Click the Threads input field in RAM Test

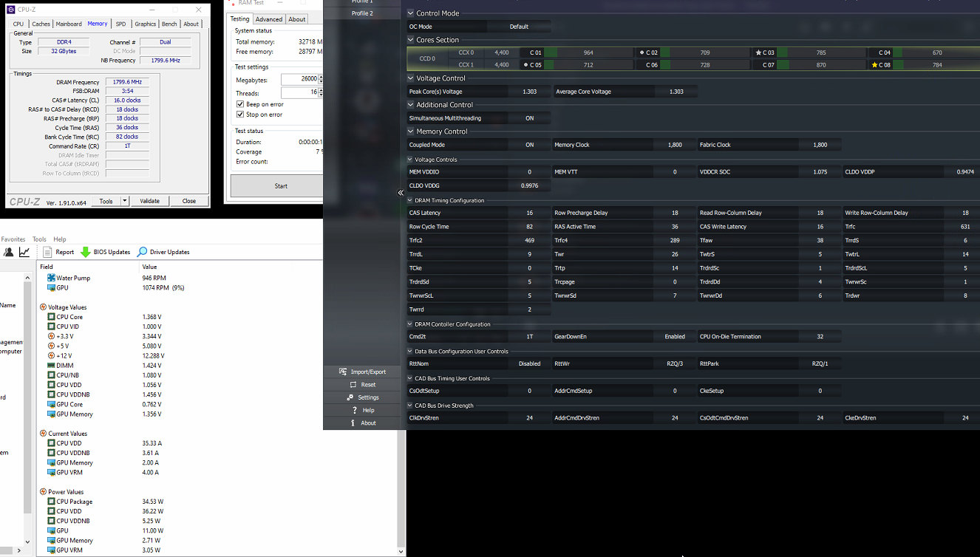(x=299, y=93)
